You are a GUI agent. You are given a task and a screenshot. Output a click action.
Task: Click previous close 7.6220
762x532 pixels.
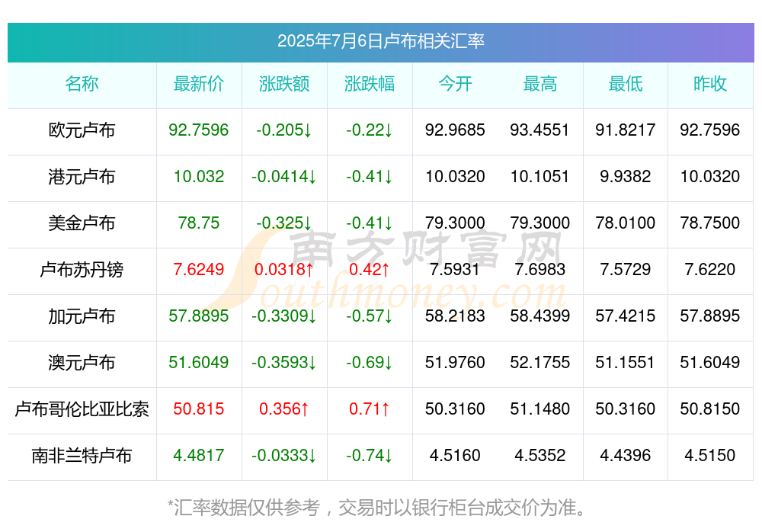coord(710,269)
